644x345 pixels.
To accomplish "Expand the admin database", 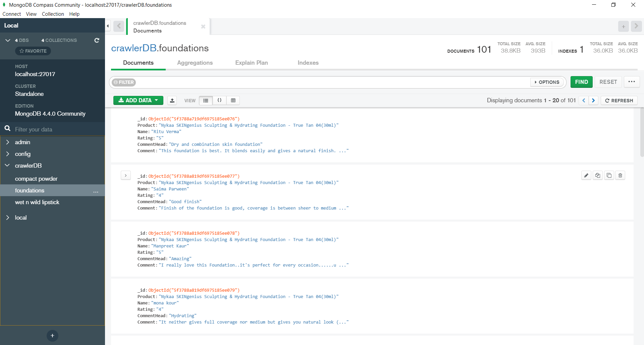I will [8, 142].
